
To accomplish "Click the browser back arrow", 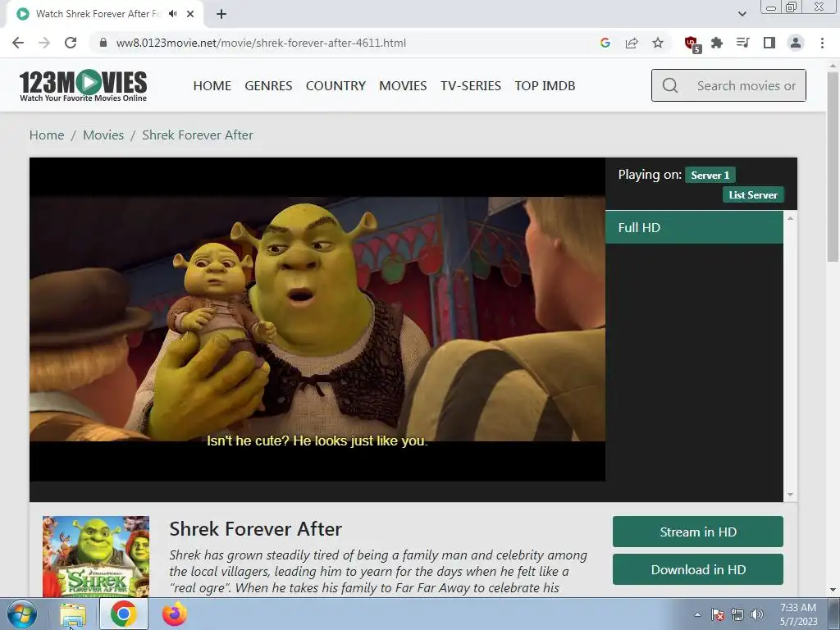I will coord(18,43).
